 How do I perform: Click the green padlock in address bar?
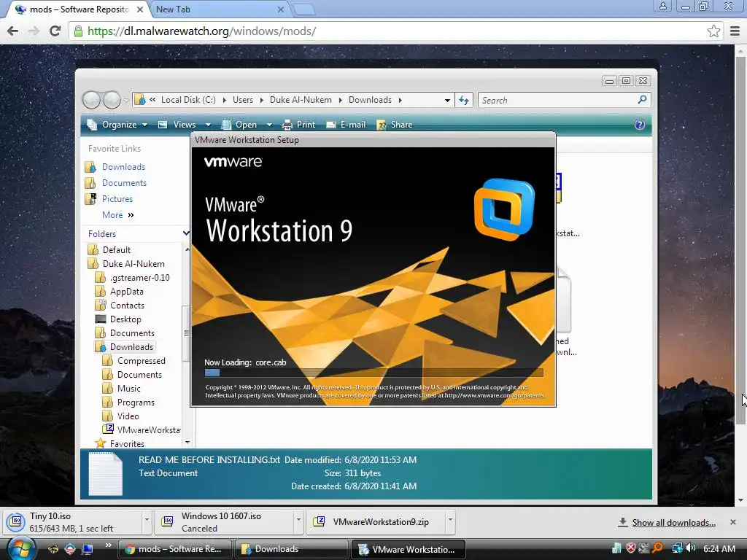click(77, 31)
